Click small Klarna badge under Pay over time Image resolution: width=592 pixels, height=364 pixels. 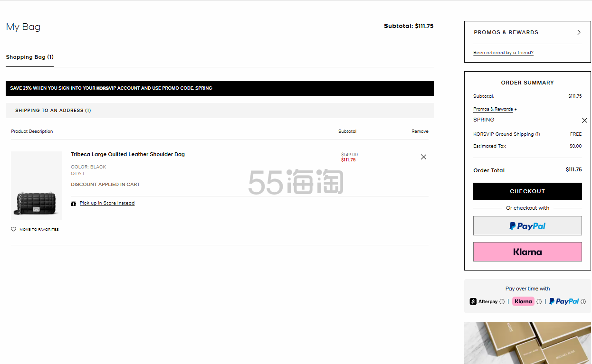523,301
